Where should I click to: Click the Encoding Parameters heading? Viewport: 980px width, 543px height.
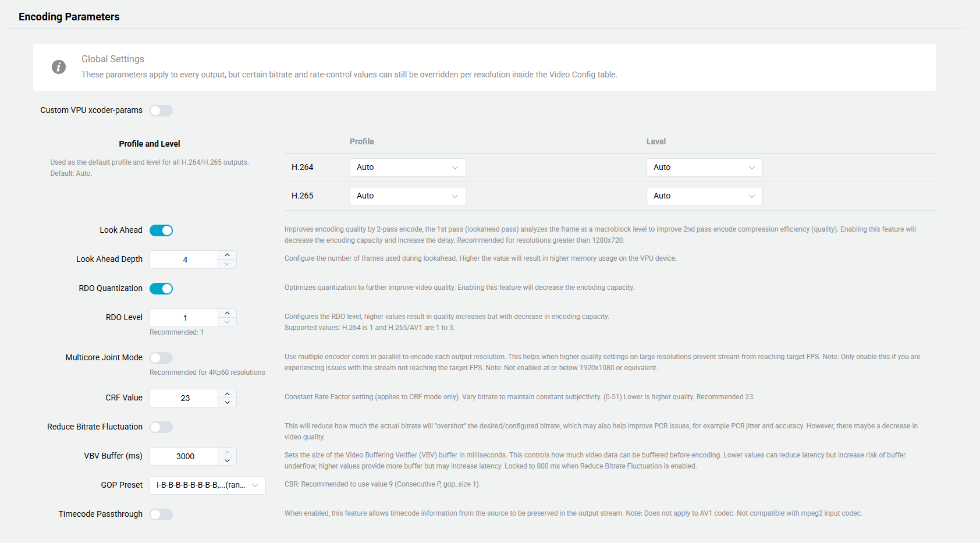69,17
